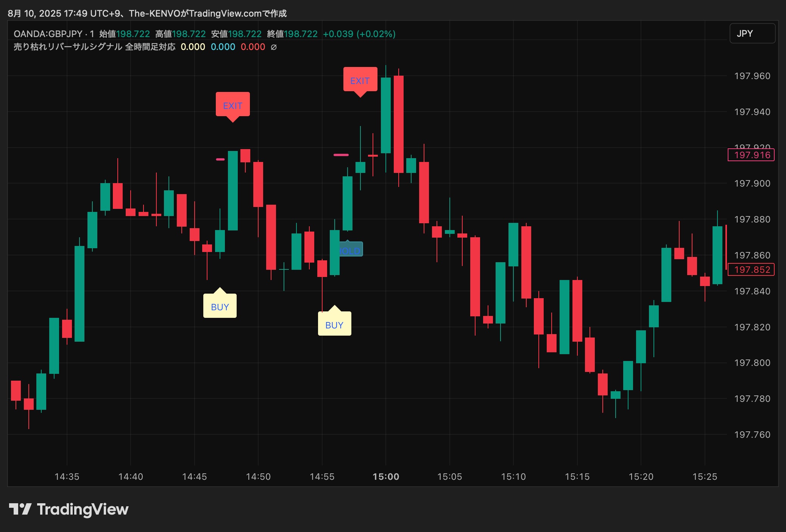Click the pink marker line near 14:56
786x532 pixels.
point(341,155)
